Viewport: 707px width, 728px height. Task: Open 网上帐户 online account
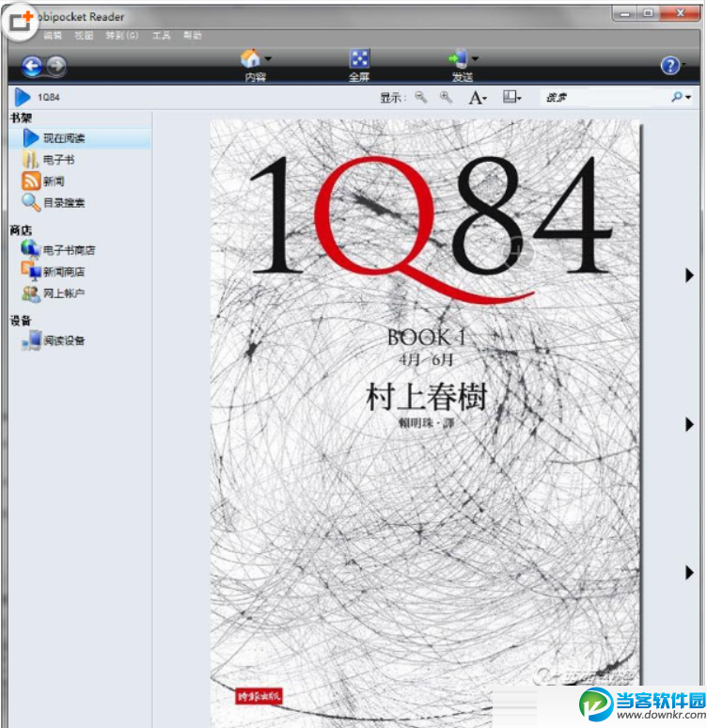[53, 293]
